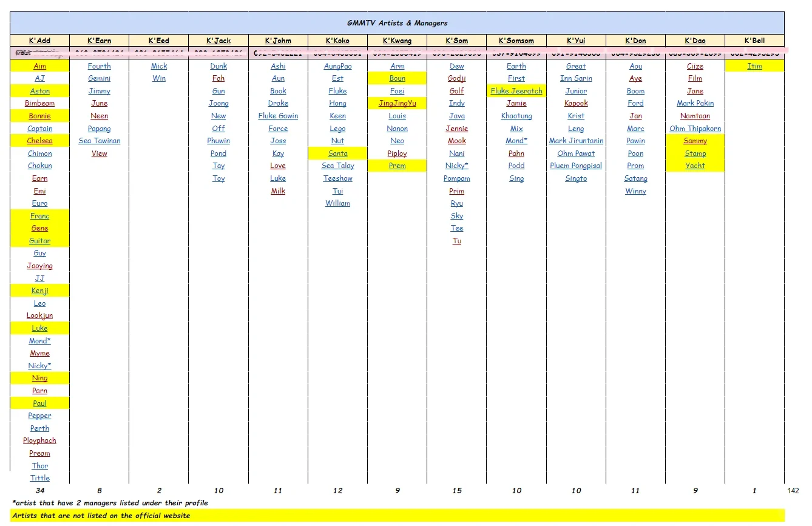The width and height of the screenshot is (812, 526).
Task: Open the Winny artist link
Action: tap(635, 191)
